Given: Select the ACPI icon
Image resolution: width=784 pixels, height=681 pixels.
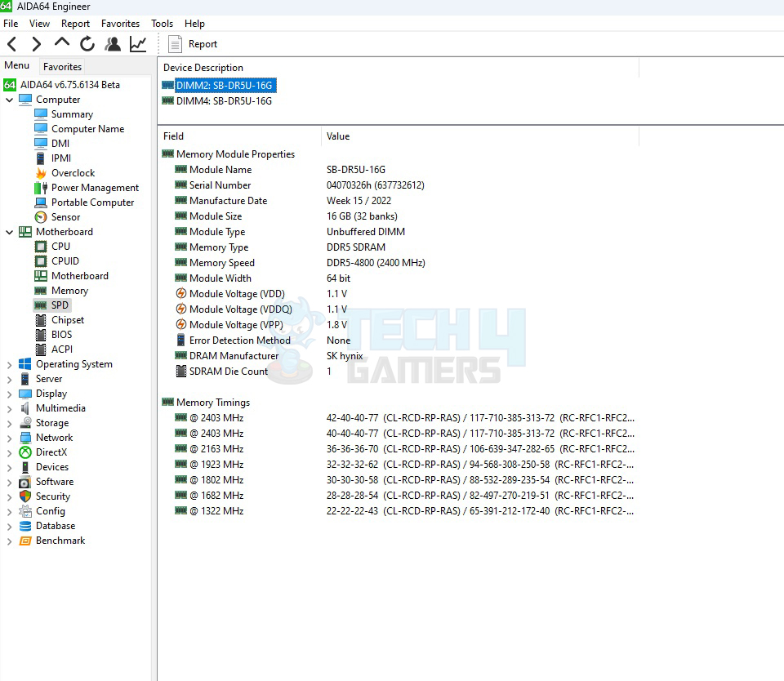Looking at the screenshot, I should (x=41, y=349).
